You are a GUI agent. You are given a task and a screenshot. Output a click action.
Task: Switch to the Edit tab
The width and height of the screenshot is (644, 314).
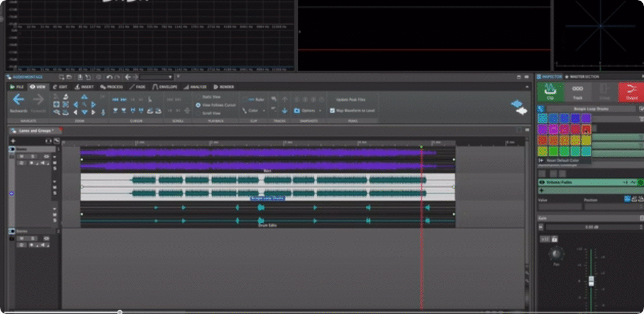[x=60, y=87]
